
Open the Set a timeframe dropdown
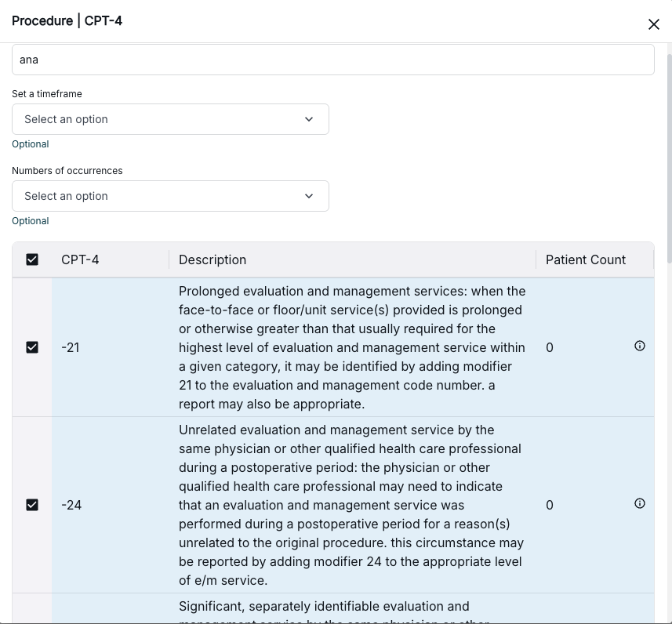click(x=170, y=119)
